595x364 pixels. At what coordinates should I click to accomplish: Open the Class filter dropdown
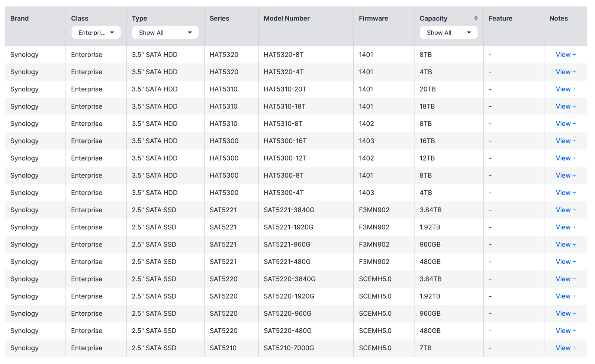pos(96,33)
